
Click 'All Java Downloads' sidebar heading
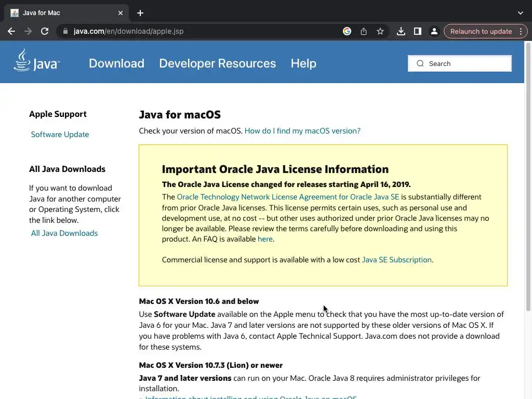(x=67, y=169)
